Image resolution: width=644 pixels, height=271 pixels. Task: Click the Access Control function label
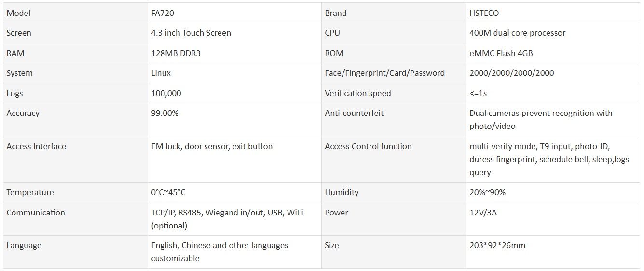point(368,146)
